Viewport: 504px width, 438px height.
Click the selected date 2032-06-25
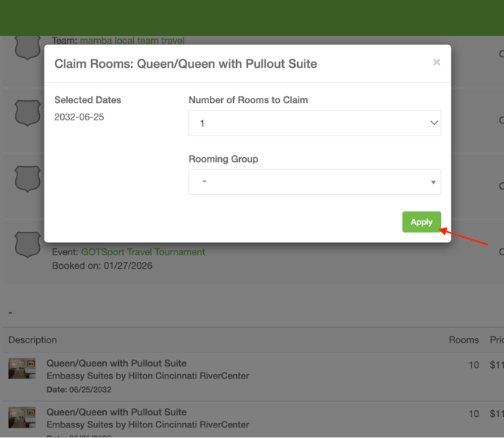click(x=79, y=117)
